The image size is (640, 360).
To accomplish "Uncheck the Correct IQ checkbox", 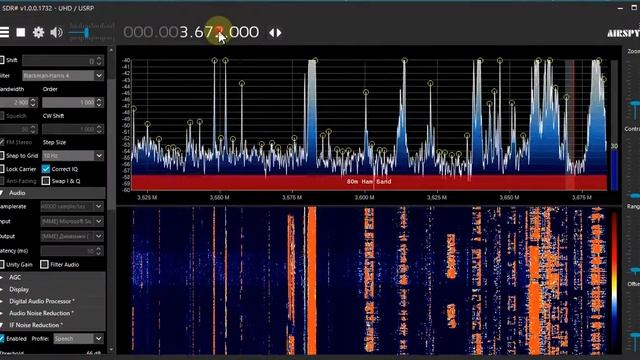I will tap(46, 169).
